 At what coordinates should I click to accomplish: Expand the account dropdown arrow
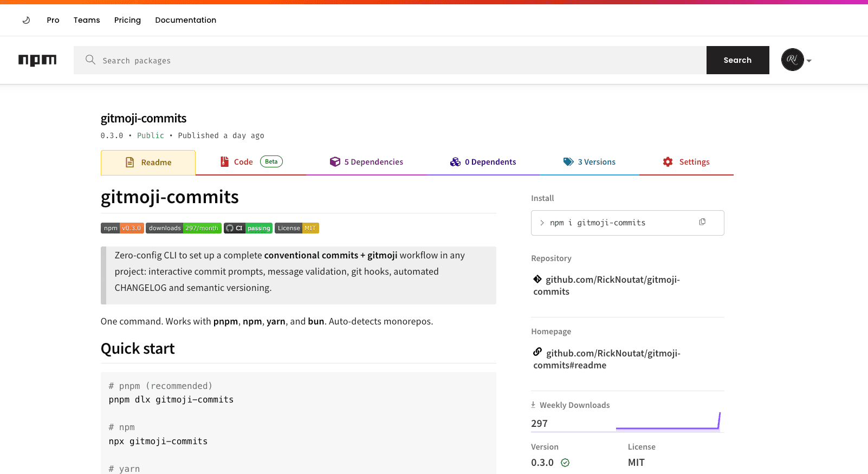809,61
